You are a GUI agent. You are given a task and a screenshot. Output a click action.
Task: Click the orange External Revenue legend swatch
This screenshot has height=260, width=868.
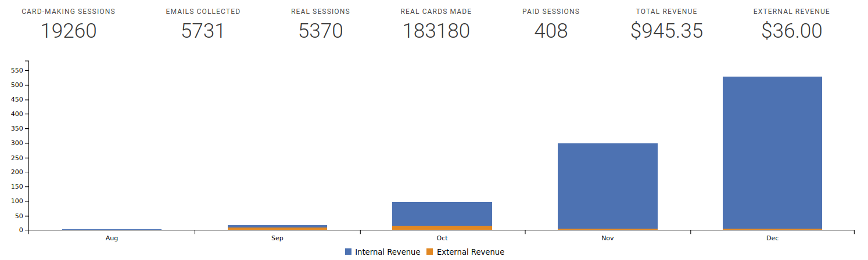point(430,252)
